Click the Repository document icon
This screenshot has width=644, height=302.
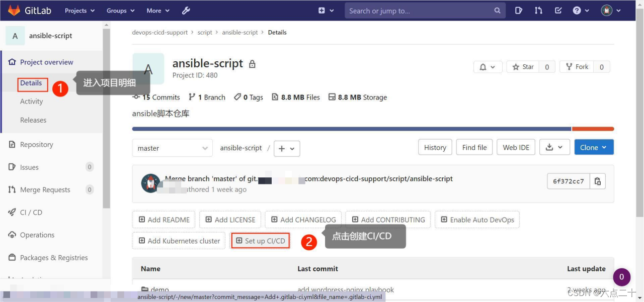click(x=12, y=145)
